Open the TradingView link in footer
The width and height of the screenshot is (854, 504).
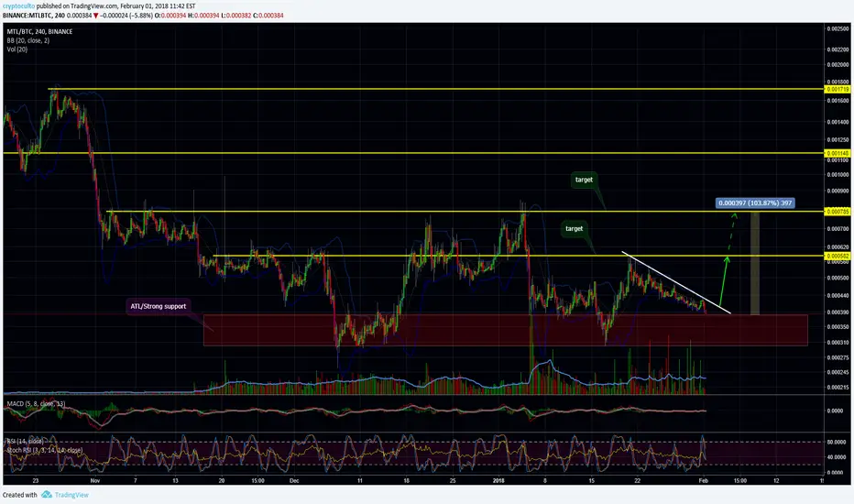(x=71, y=495)
